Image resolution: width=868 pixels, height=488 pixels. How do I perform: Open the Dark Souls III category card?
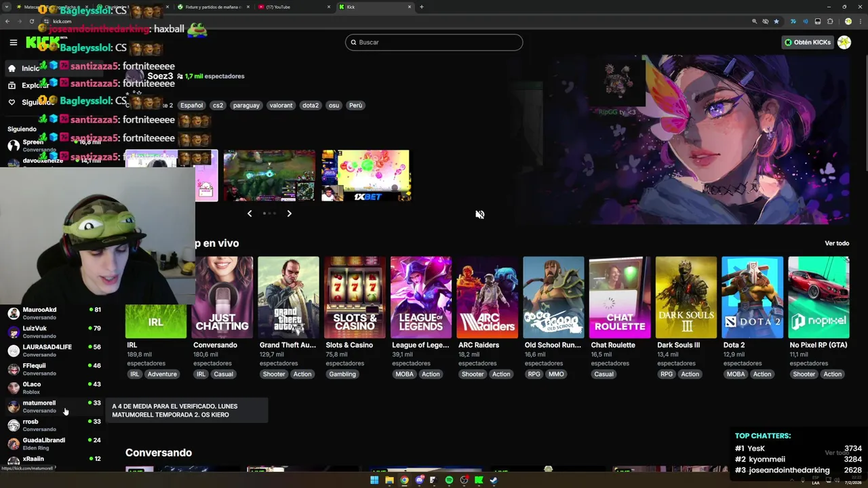coord(686,298)
